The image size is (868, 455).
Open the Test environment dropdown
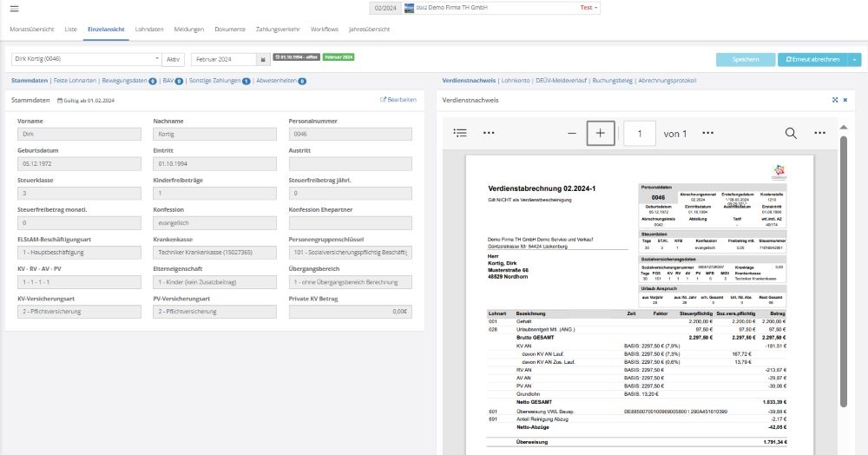pos(589,8)
